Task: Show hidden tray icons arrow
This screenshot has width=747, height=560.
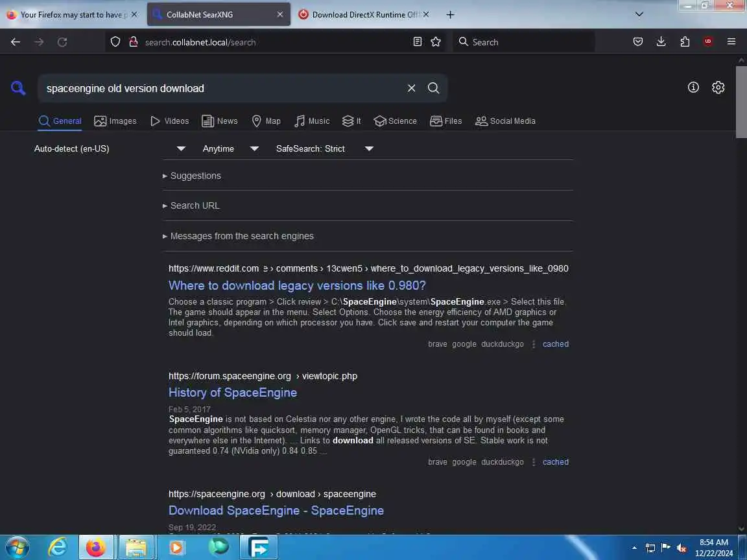Action: [x=634, y=548]
